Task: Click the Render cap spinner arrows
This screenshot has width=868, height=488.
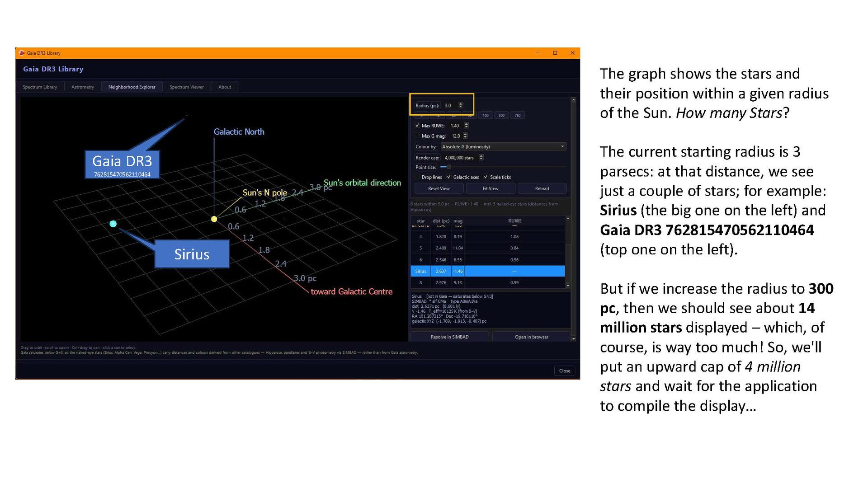Action: (481, 157)
